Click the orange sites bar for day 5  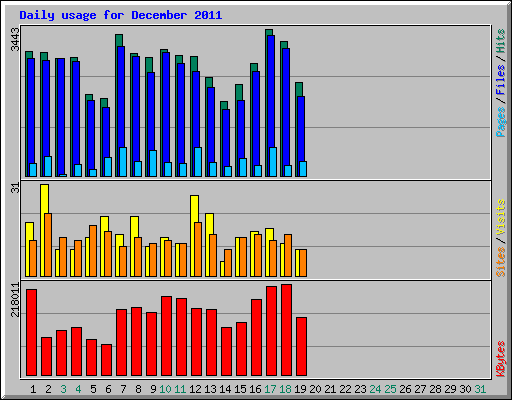pos(93,251)
